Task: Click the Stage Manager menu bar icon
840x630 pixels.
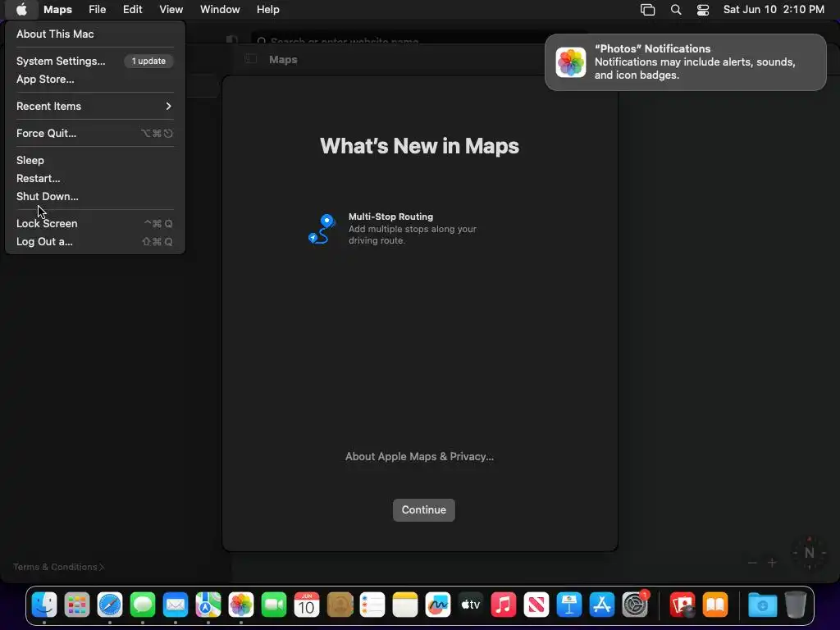Action: tap(648, 10)
